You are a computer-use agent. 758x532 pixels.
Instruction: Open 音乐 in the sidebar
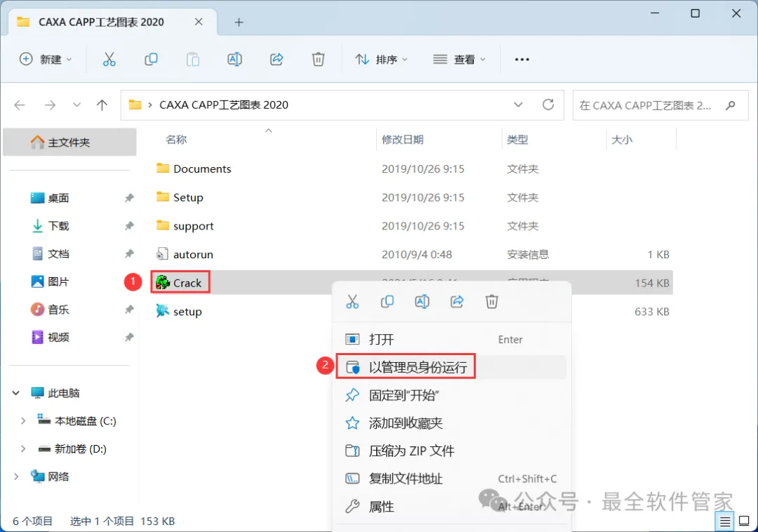[x=58, y=310]
